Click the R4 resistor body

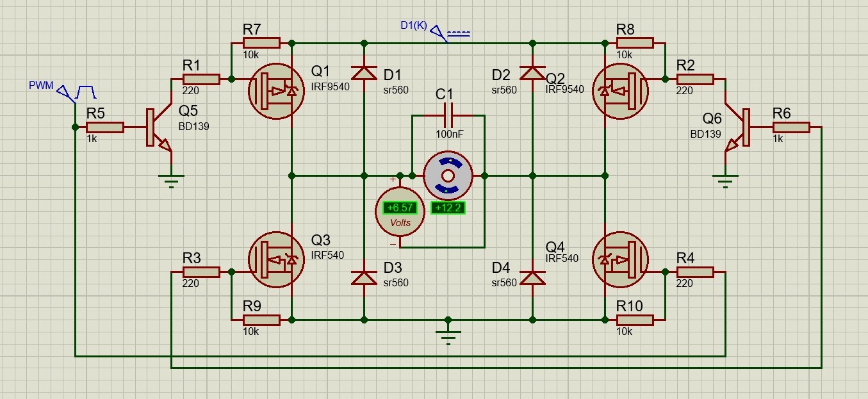pos(694,272)
